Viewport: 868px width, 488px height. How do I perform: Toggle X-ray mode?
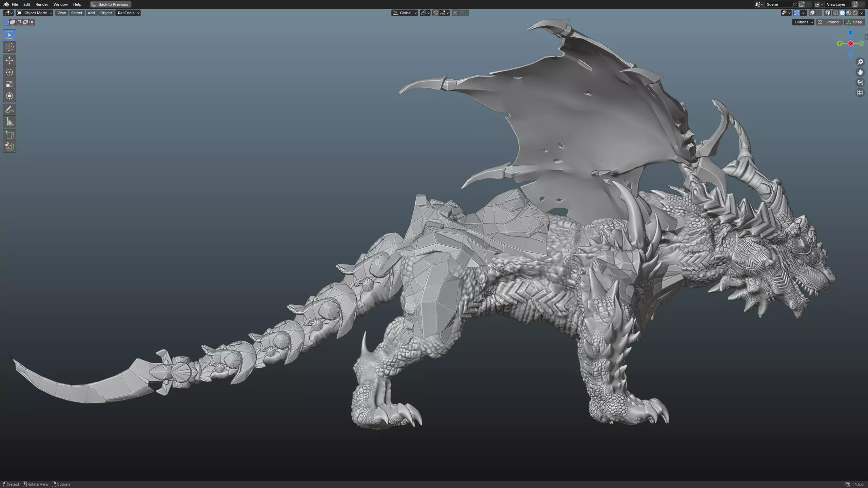pyautogui.click(x=827, y=13)
